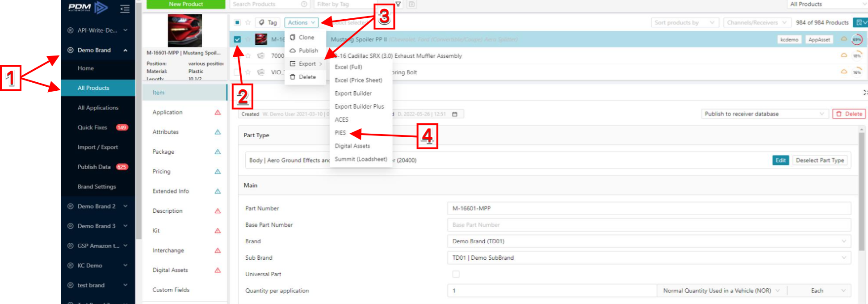This screenshot has height=304, width=868.
Task: Click the filter funnel icon
Action: click(x=398, y=4)
